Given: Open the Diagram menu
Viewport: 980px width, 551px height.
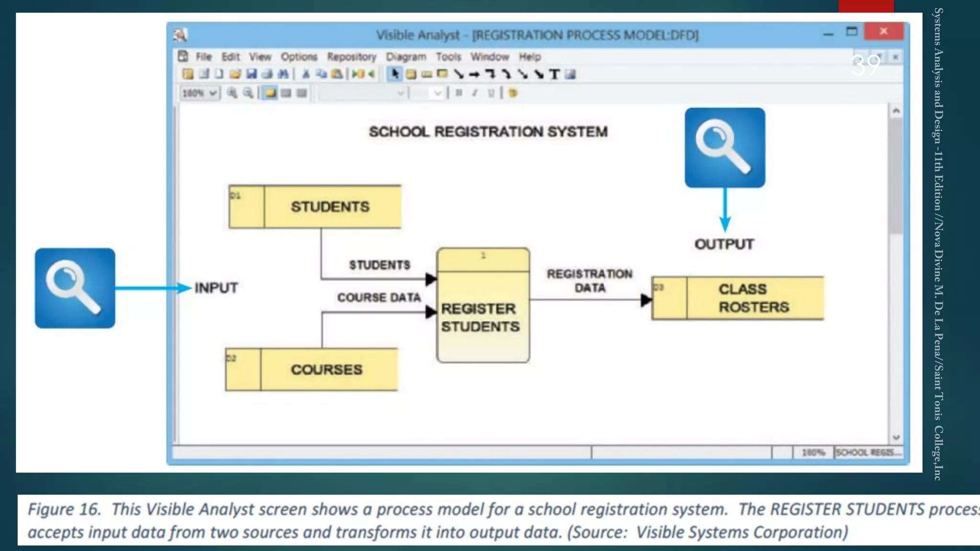Looking at the screenshot, I should [x=406, y=57].
